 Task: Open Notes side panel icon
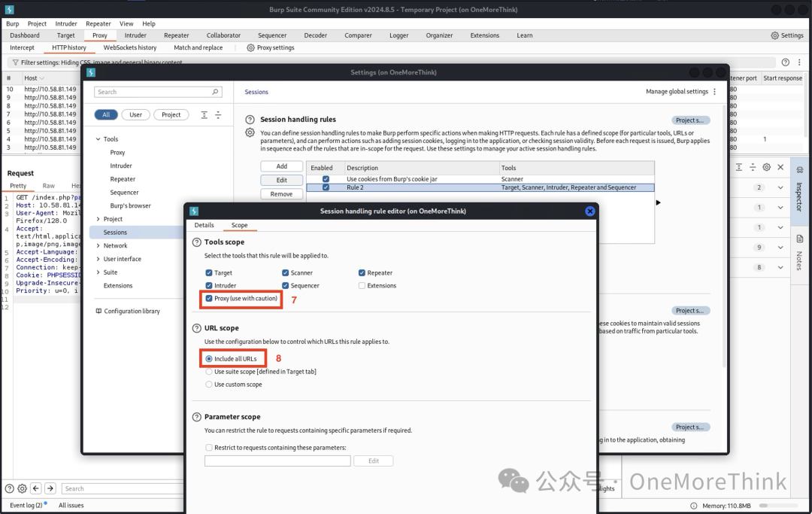[x=799, y=239]
